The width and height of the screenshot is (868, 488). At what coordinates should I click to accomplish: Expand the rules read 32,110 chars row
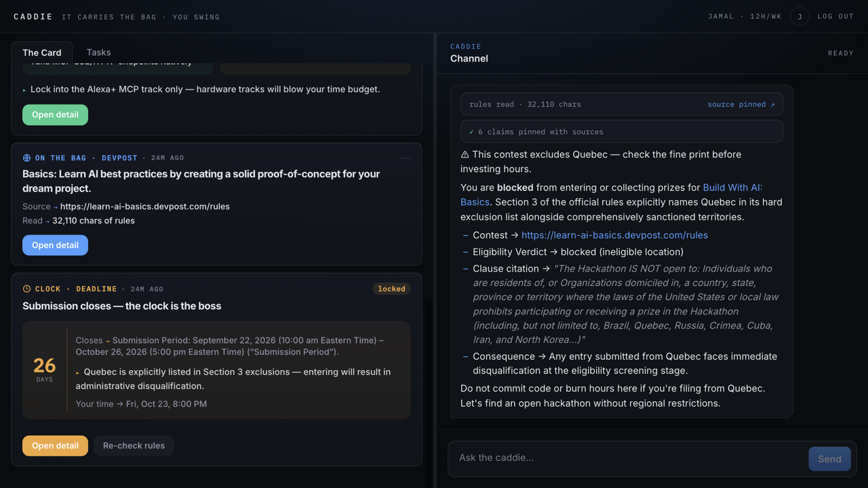[622, 104]
